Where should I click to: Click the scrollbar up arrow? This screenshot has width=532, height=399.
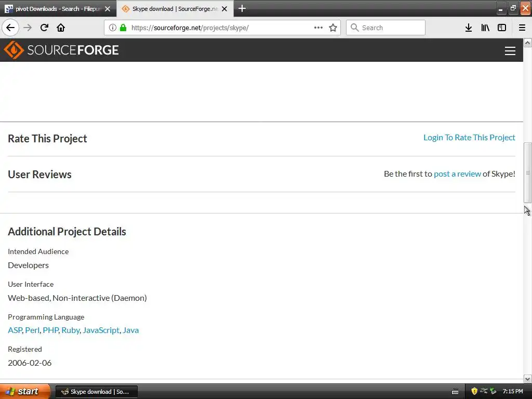528,43
